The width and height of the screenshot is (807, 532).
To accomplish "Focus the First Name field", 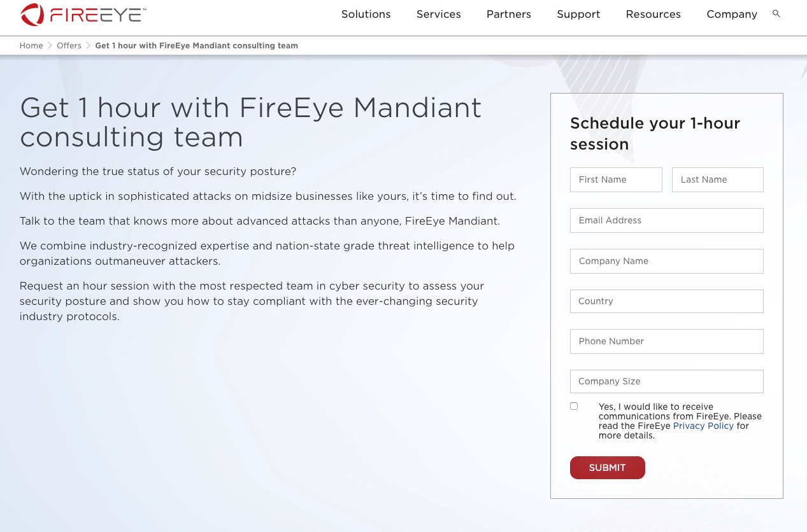I will point(616,179).
